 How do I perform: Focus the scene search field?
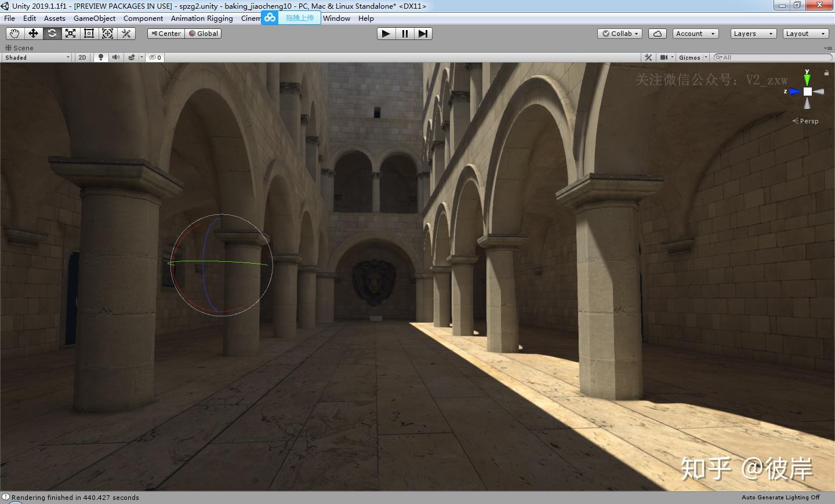tap(773, 57)
